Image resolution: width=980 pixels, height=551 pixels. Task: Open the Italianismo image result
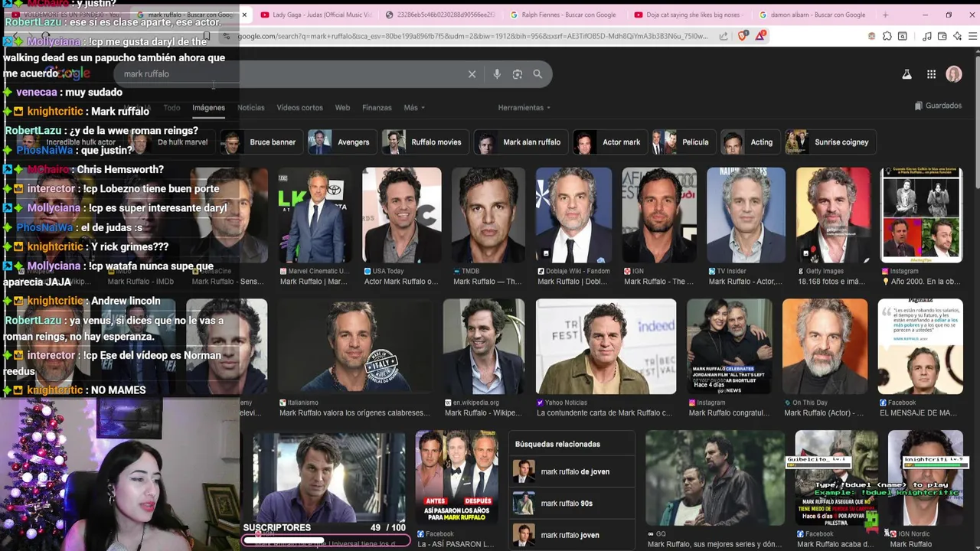coord(355,347)
